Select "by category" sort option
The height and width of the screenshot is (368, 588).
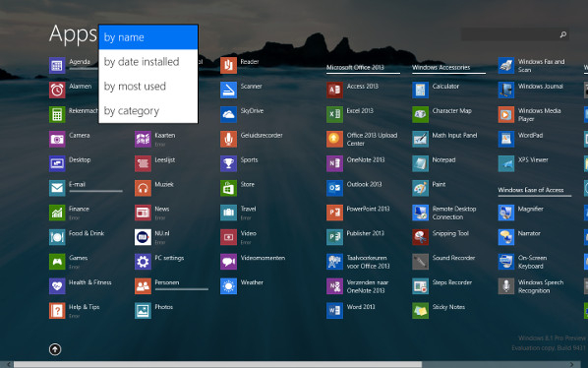pos(148,110)
